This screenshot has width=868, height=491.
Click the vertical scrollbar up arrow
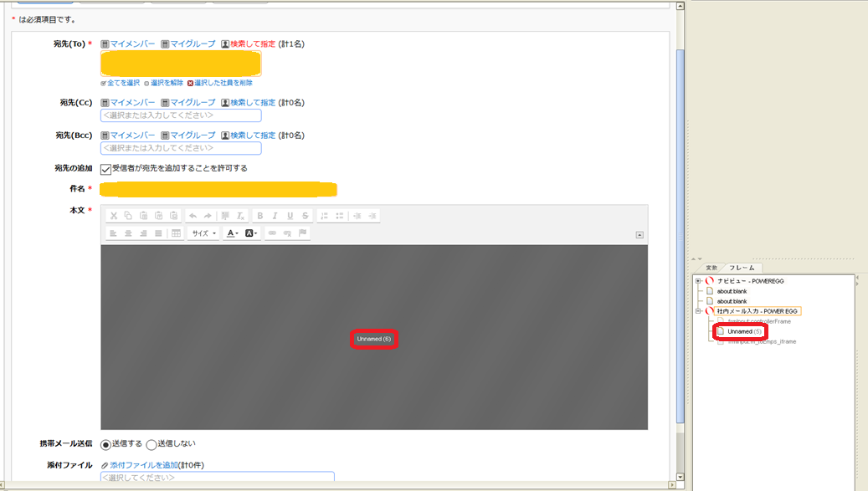click(x=681, y=6)
